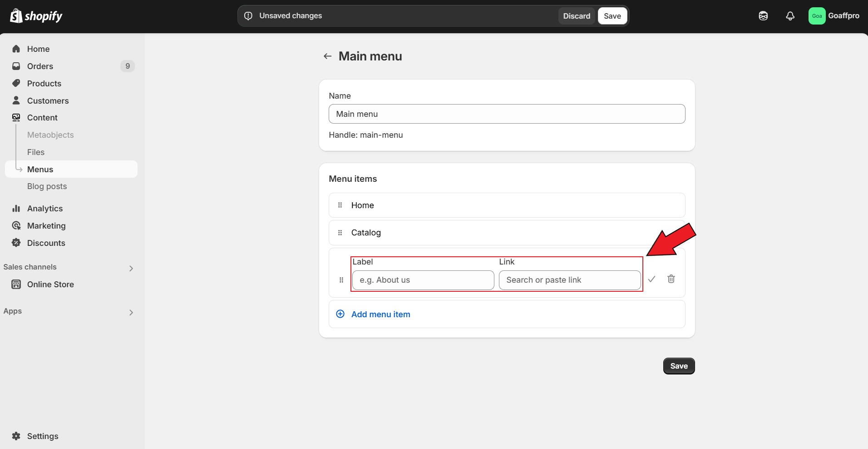Focus the Label input field
The width and height of the screenshot is (868, 449).
point(423,280)
